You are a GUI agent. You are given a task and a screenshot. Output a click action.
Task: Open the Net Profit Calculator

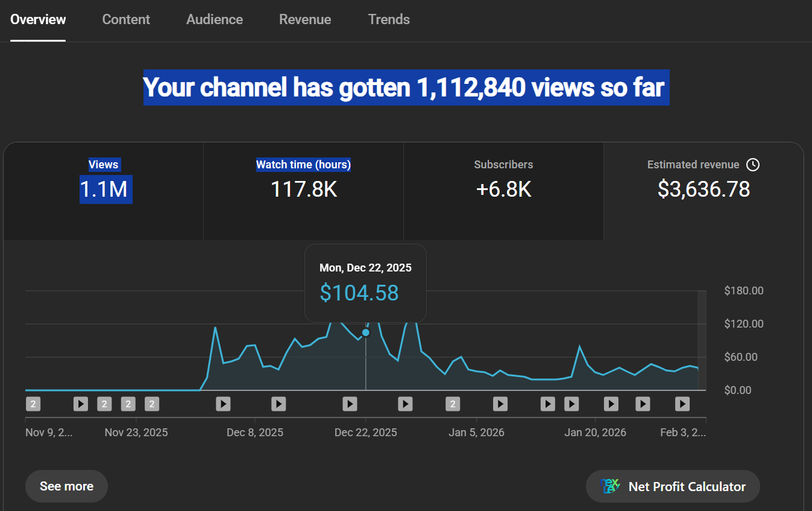click(x=673, y=486)
